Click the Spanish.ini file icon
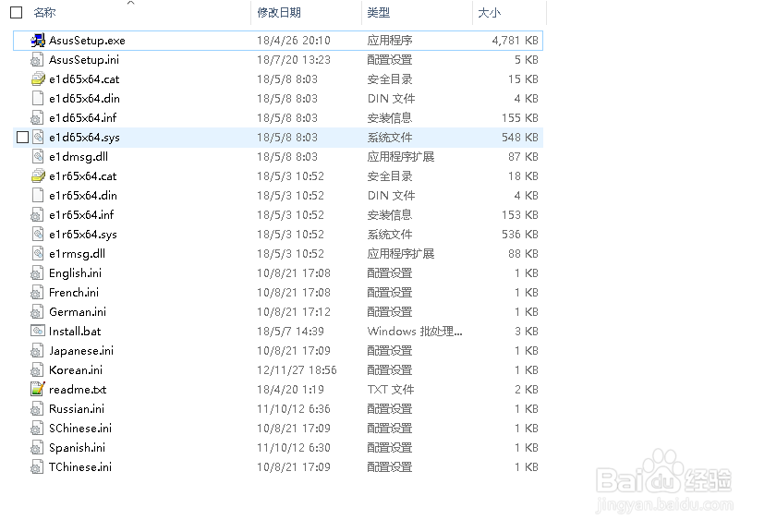 [x=37, y=447]
